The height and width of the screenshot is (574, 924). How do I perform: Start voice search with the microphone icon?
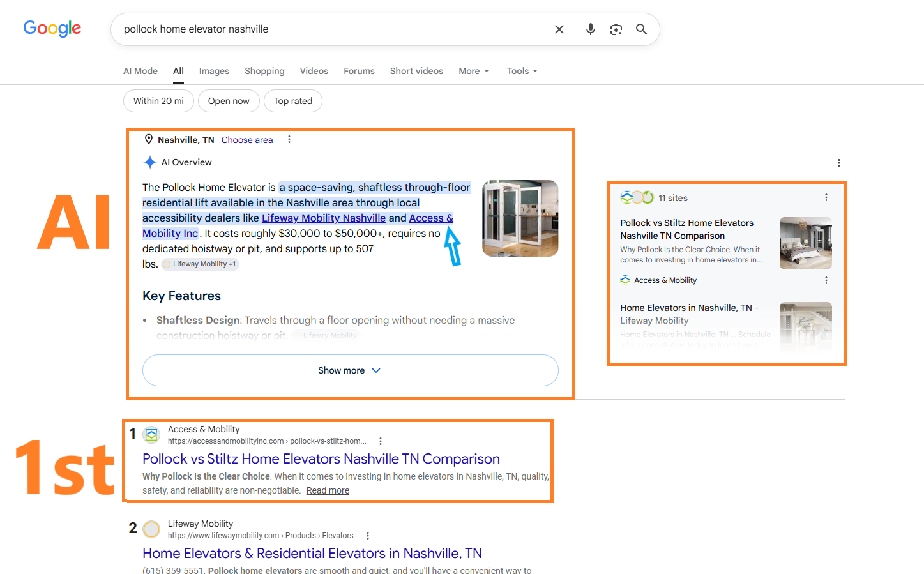point(591,29)
